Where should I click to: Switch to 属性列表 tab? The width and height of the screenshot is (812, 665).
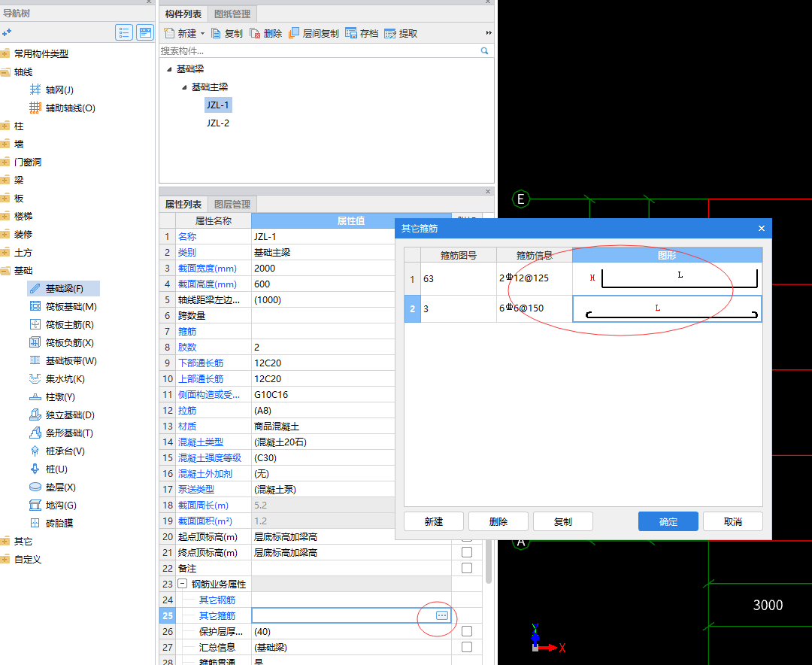point(183,204)
